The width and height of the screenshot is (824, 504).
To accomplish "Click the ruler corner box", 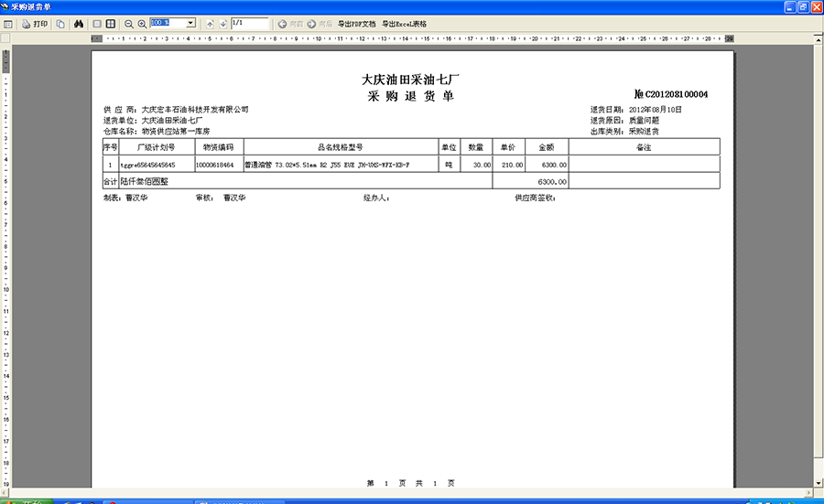I will (5, 38).
